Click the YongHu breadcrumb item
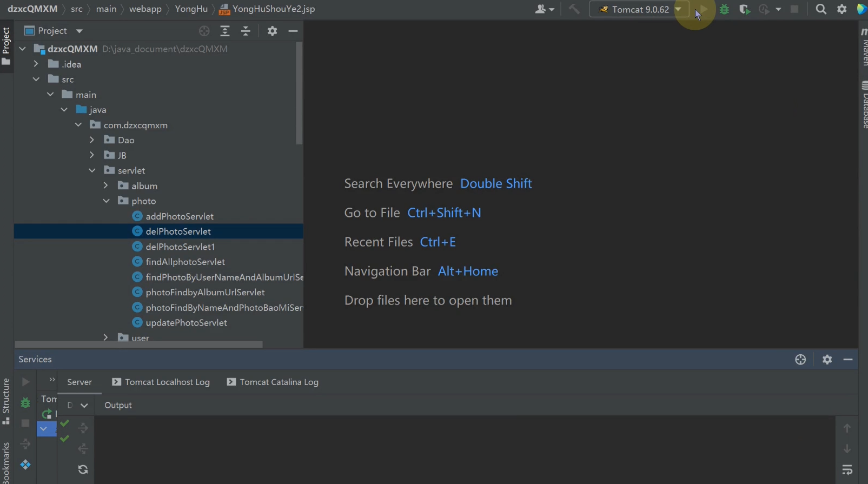868x484 pixels. tap(191, 9)
